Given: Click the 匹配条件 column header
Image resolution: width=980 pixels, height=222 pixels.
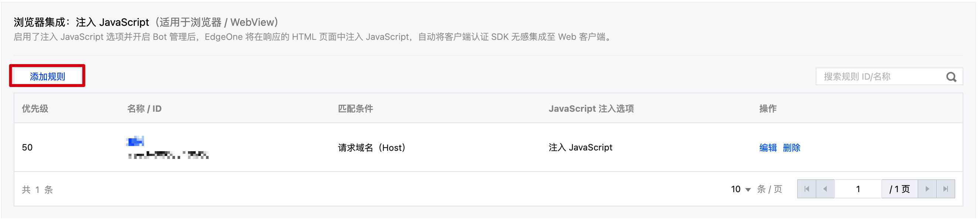Looking at the screenshot, I should click(x=355, y=109).
